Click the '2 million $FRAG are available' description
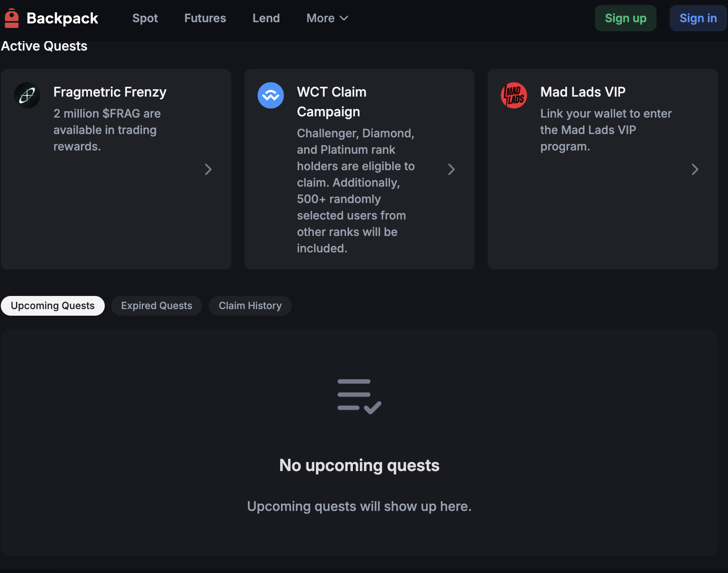 [107, 130]
